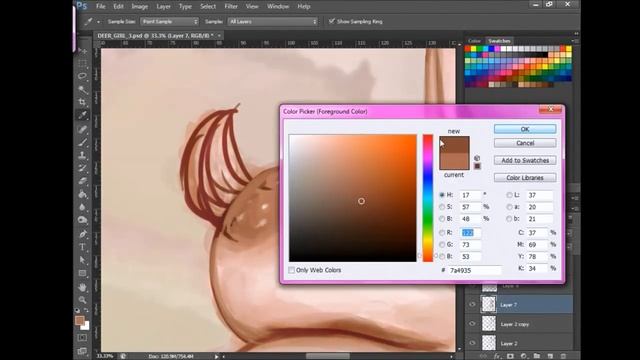Select the Lasso tool
The width and height of the screenshot is (640, 360).
pos(83,76)
